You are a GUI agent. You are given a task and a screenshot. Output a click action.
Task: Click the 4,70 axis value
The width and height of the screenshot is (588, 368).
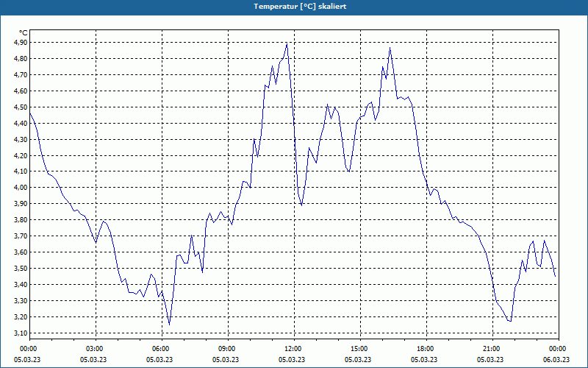21,75
